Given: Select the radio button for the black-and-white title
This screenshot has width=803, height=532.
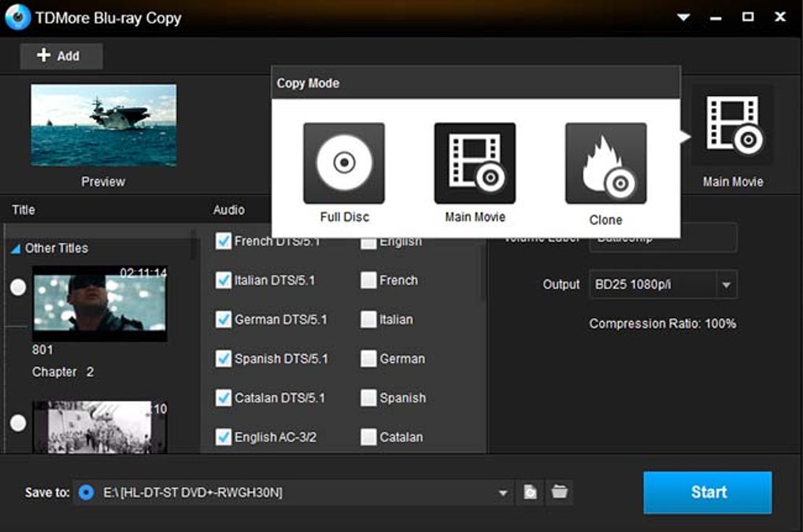Looking at the screenshot, I should [x=18, y=423].
